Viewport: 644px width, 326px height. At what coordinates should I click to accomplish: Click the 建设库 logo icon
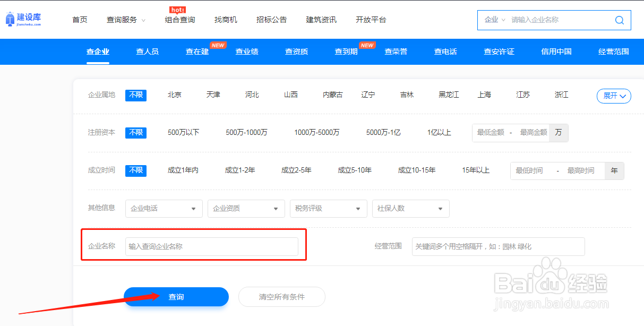pyautogui.click(x=10, y=18)
